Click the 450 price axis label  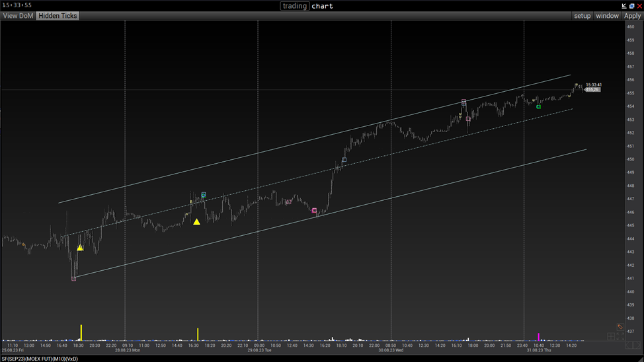(x=631, y=159)
